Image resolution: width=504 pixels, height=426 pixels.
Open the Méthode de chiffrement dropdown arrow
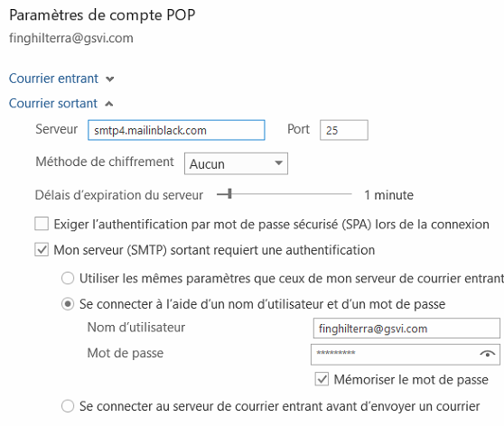tap(279, 163)
